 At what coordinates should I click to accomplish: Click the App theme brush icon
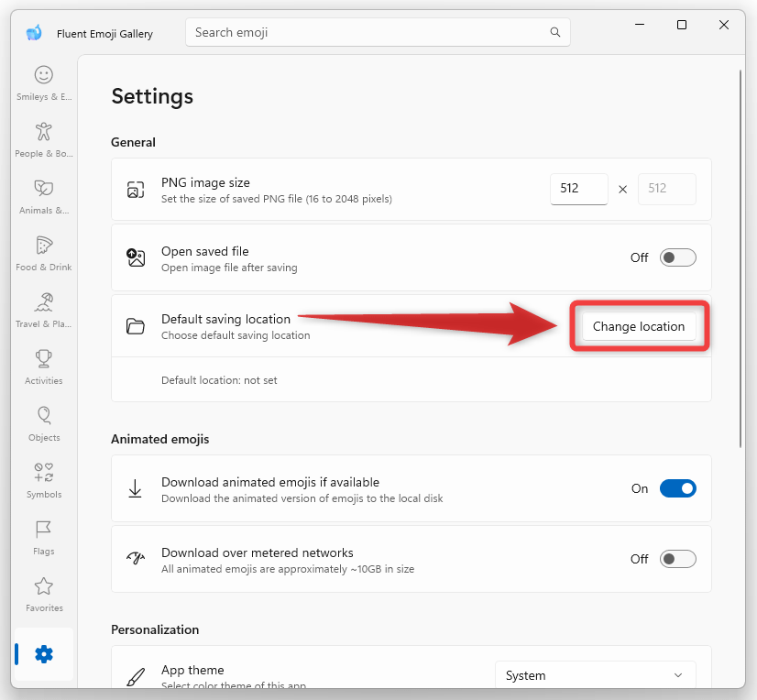click(x=136, y=676)
